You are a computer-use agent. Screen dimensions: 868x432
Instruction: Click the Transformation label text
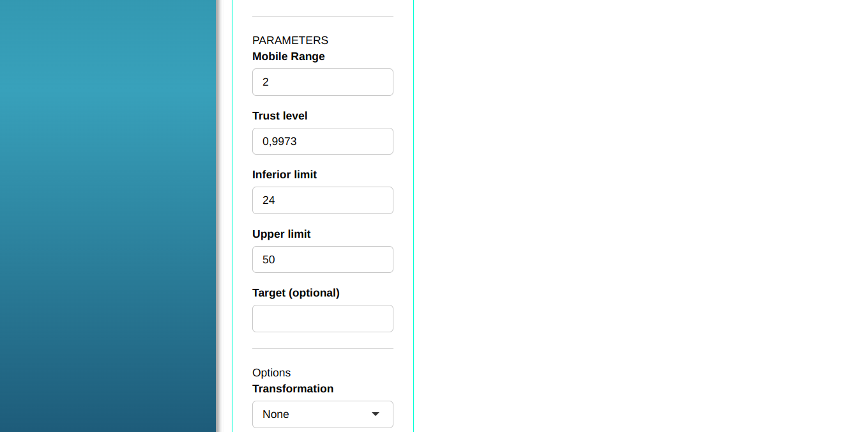tap(293, 389)
